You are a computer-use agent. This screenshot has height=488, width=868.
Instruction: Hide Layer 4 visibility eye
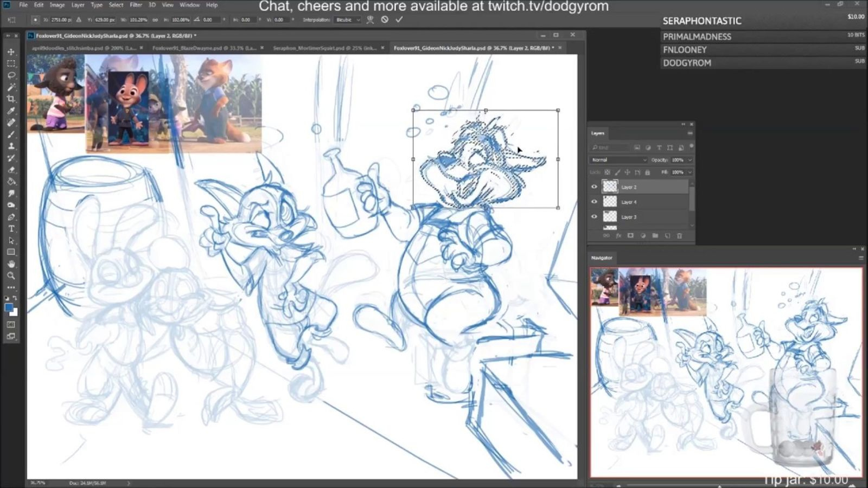(x=594, y=202)
